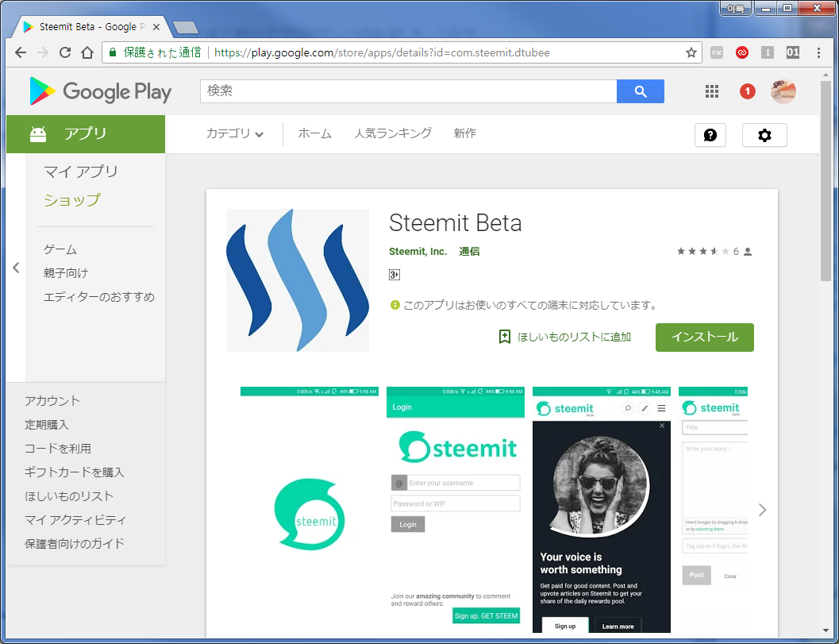This screenshot has width=839, height=644.
Task: Open 親子向け category link
Action: coord(66,273)
